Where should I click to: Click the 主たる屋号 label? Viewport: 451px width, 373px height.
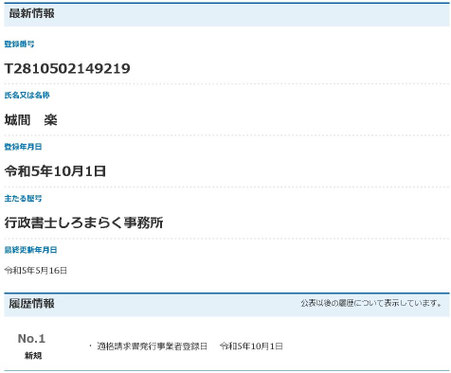tap(23, 198)
